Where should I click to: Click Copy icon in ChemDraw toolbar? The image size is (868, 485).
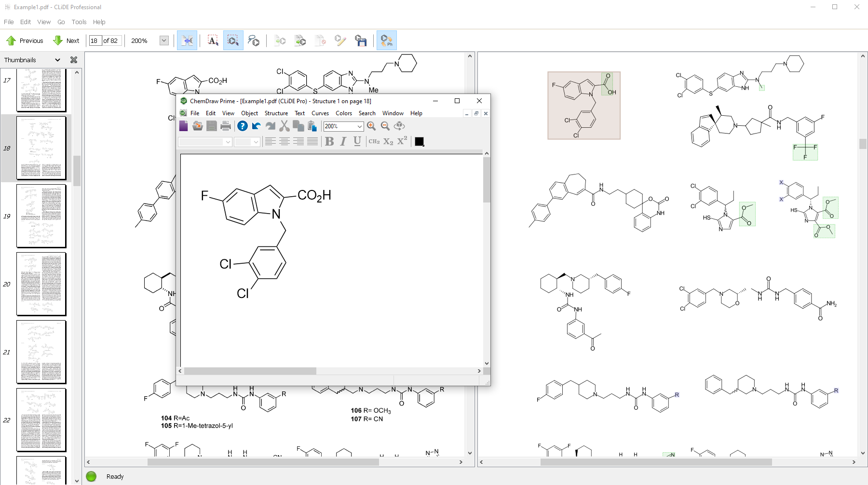point(298,126)
